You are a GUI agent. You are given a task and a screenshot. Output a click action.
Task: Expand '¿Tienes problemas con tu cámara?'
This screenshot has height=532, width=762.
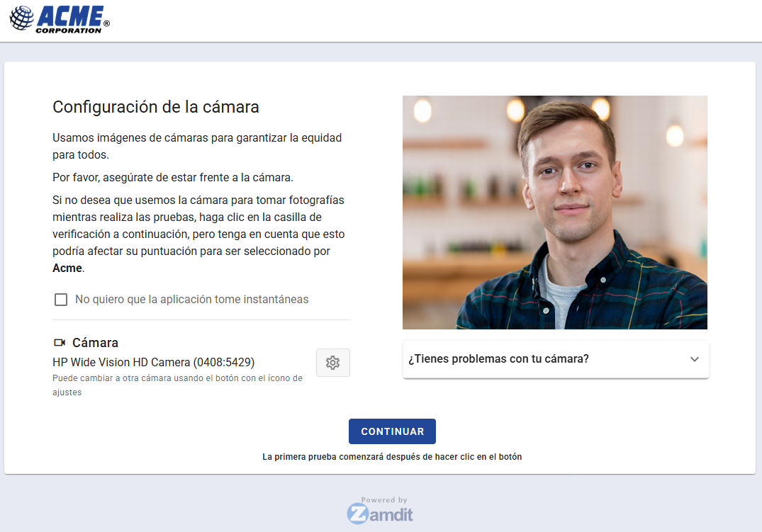(x=555, y=359)
